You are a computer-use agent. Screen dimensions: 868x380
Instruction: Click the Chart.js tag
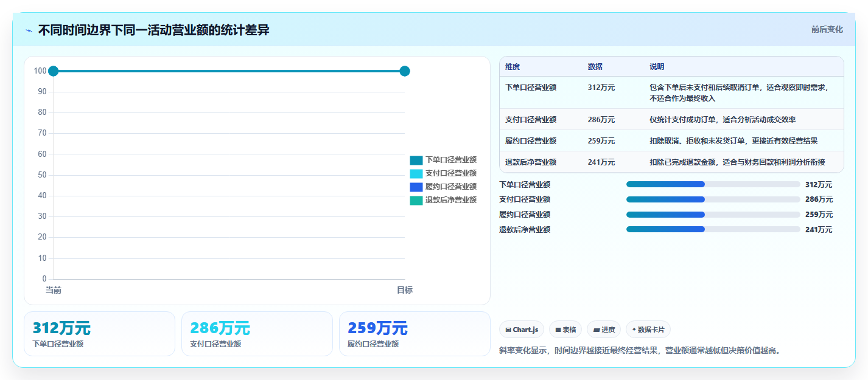tap(522, 330)
